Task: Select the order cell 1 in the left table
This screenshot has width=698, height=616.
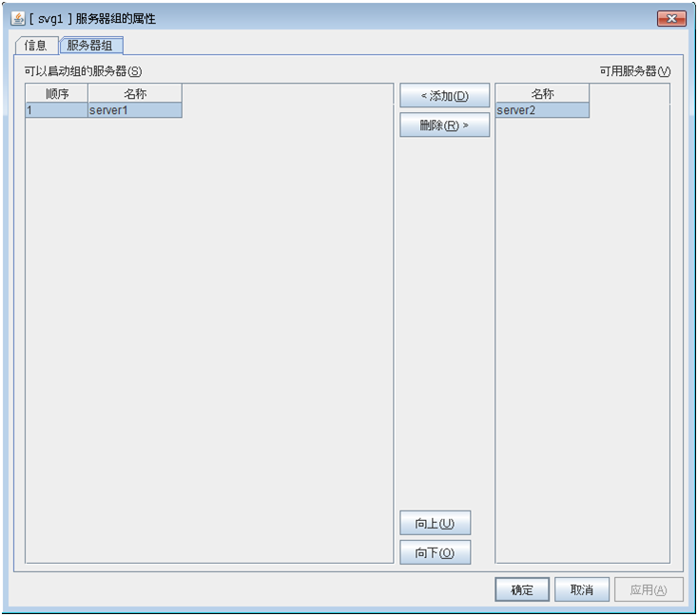Action: click(x=56, y=110)
